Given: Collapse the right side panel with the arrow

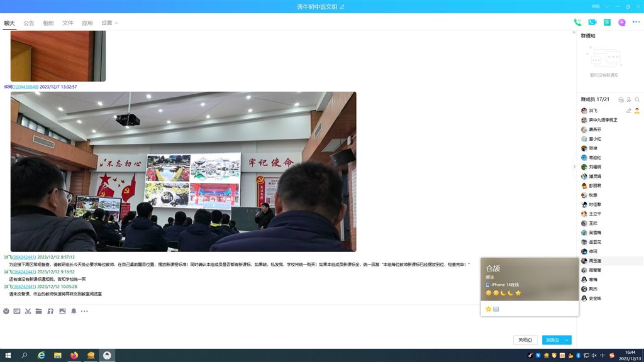Looking at the screenshot, I should pyautogui.click(x=574, y=167).
